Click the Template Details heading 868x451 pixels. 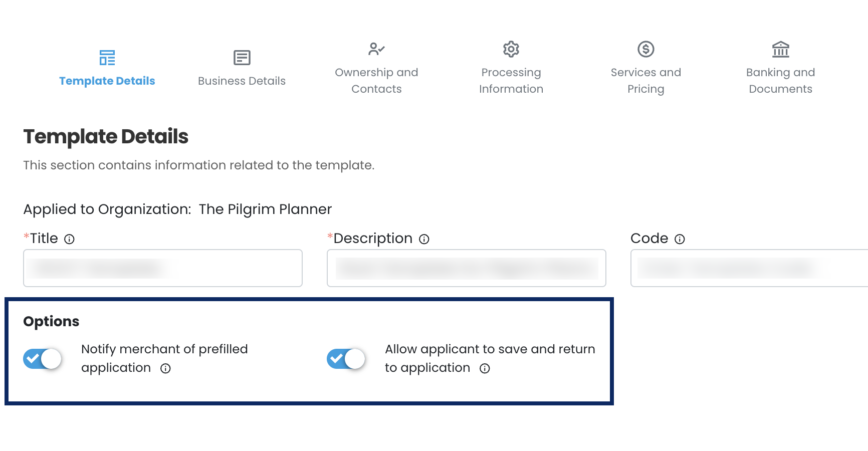(x=106, y=136)
